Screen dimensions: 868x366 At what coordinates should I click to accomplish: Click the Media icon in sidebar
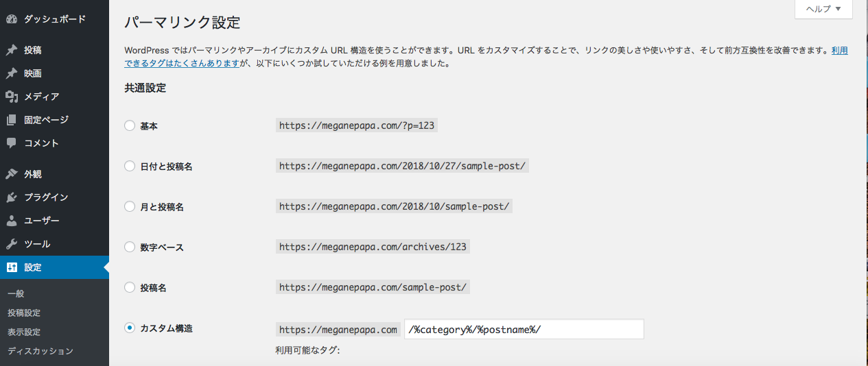[x=12, y=97]
